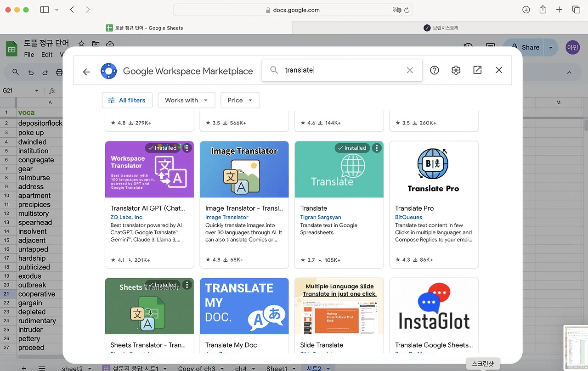Open the File menu in Sheets
588x371 pixels.
29,54
